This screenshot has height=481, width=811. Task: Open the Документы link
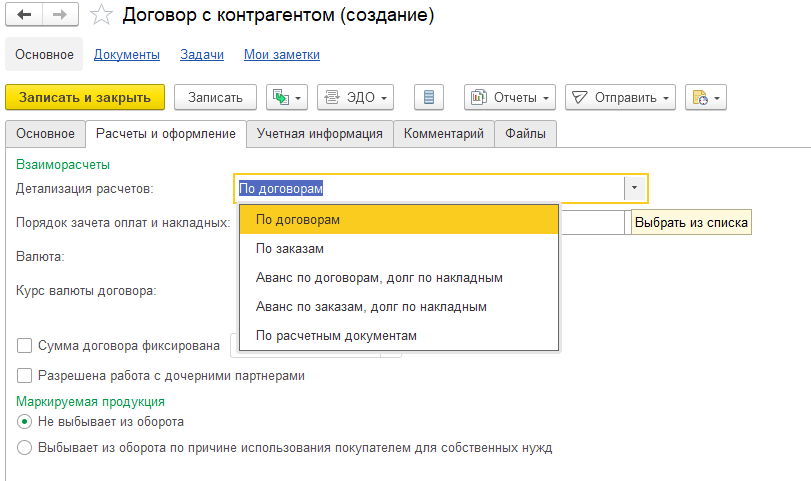[127, 54]
